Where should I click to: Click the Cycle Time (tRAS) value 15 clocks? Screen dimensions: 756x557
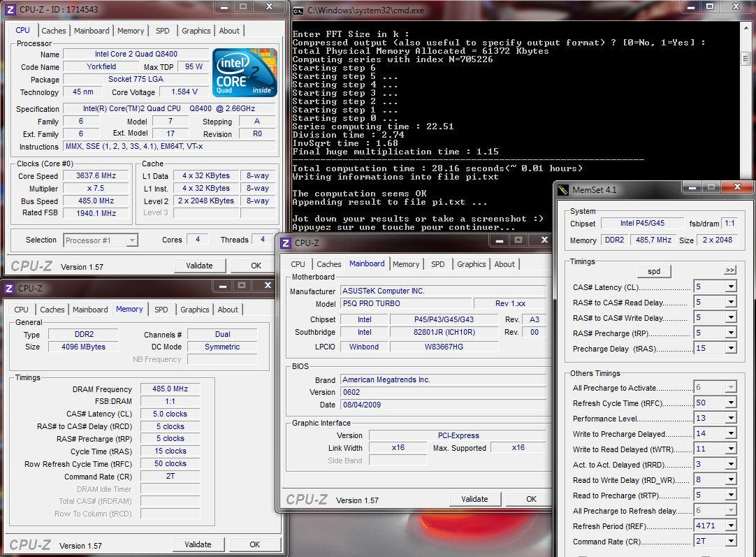coord(170,451)
